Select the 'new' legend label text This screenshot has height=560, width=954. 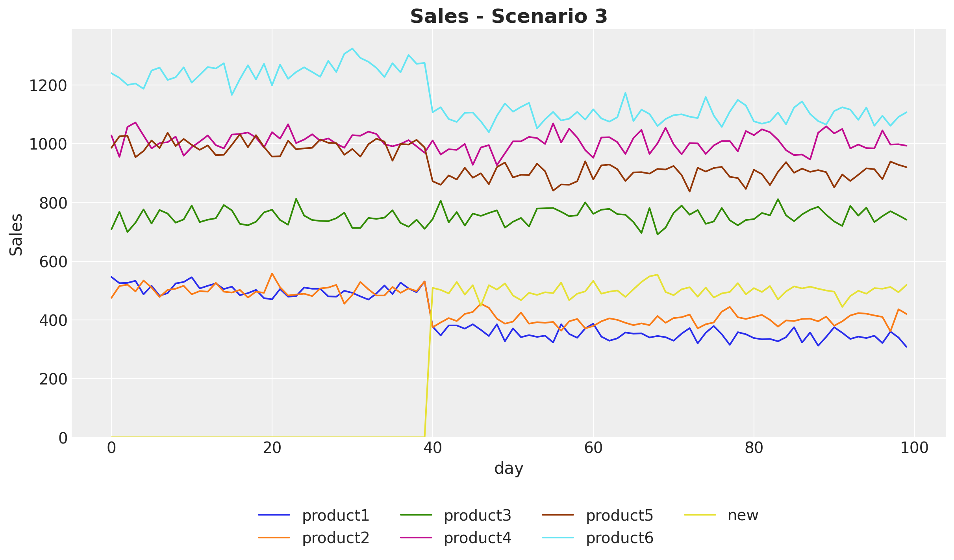[743, 515]
